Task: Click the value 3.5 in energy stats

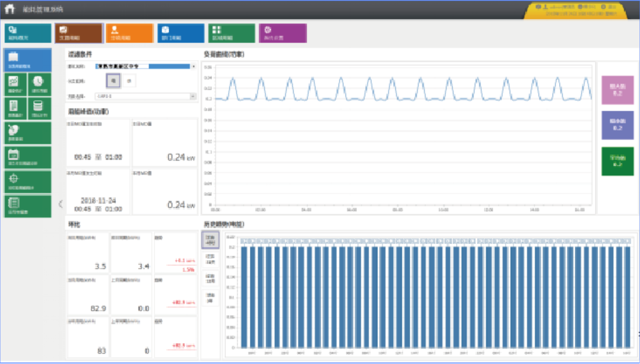Action: coord(100,266)
